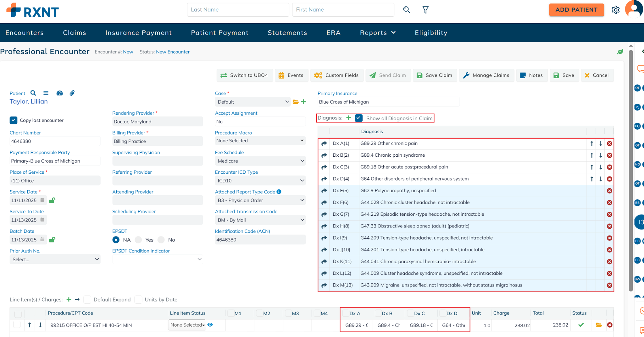Go to the Claims menu
The width and height of the screenshot is (644, 337).
(75, 33)
